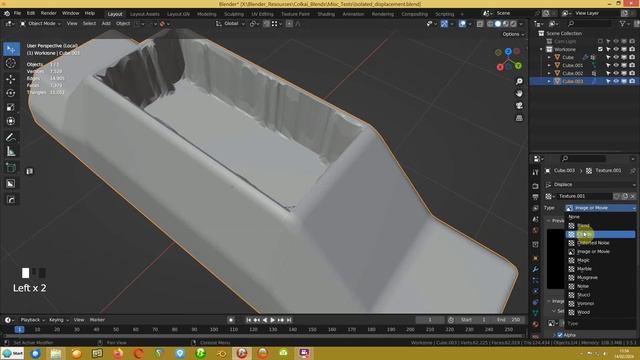The width and height of the screenshot is (640, 360).
Task: Expand Cube.003 in the outliner
Action: point(549,81)
